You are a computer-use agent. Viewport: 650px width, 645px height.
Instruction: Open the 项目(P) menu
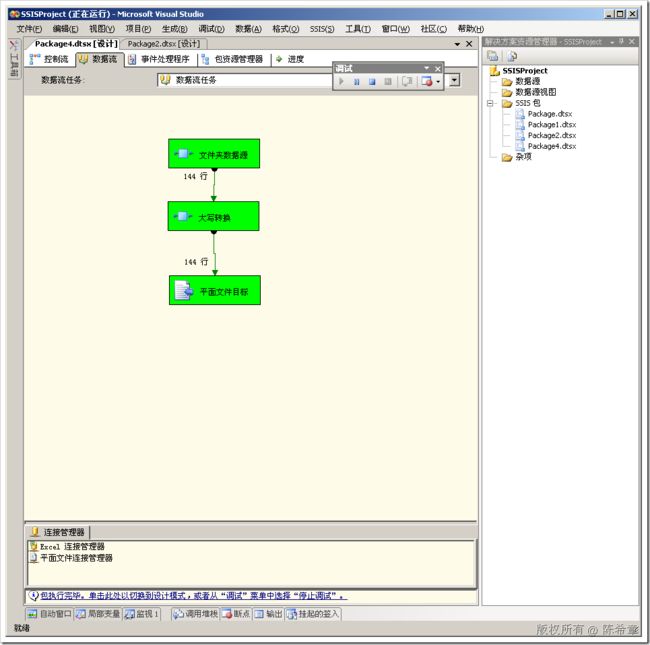click(138, 29)
